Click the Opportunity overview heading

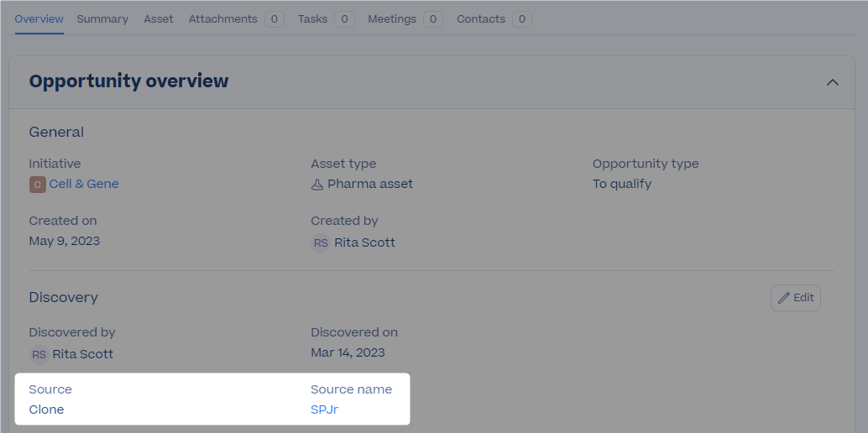coord(129,81)
